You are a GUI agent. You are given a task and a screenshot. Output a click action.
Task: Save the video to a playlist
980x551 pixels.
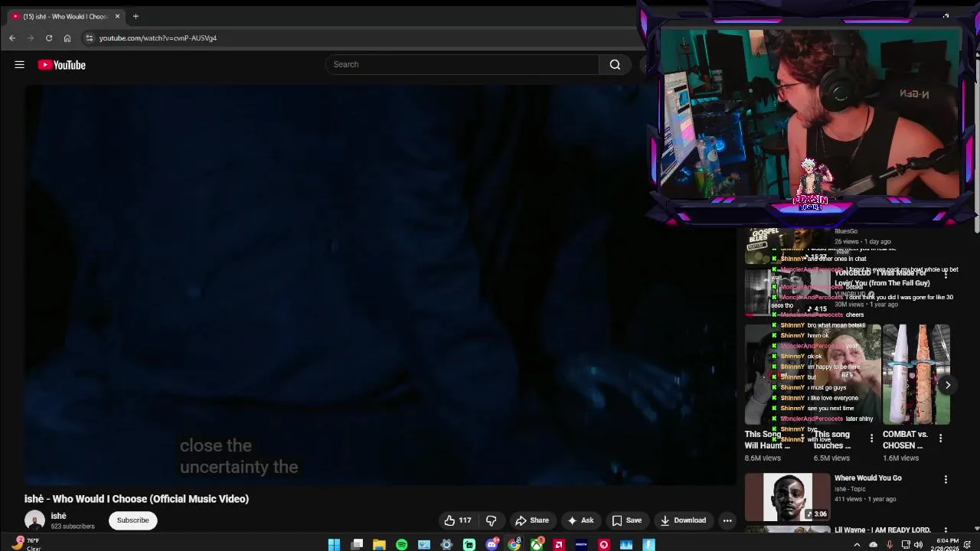[627, 520]
